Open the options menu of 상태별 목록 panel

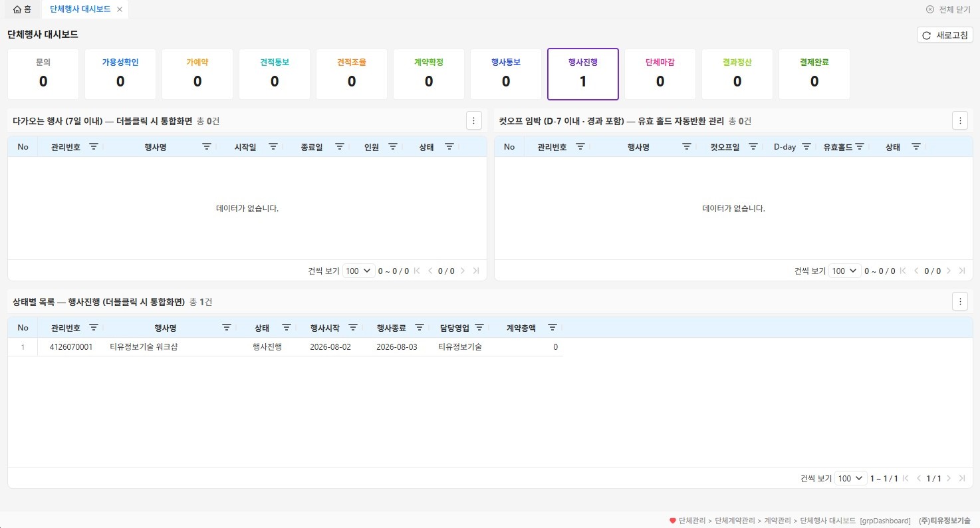pyautogui.click(x=960, y=301)
